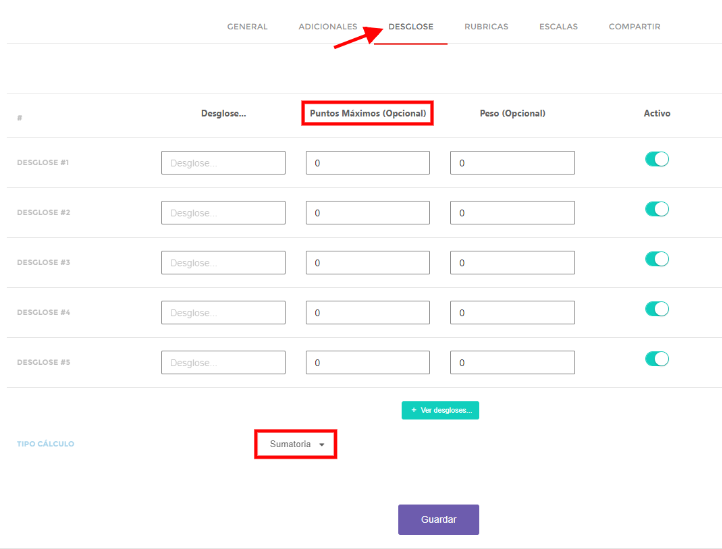Switch to the ADICIONALES tab

[327, 27]
